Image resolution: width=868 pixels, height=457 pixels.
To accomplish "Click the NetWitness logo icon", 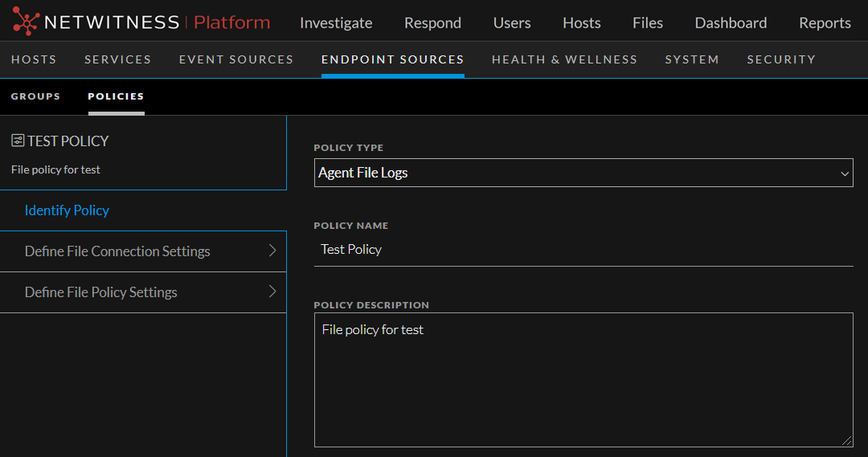I will pos(26,21).
